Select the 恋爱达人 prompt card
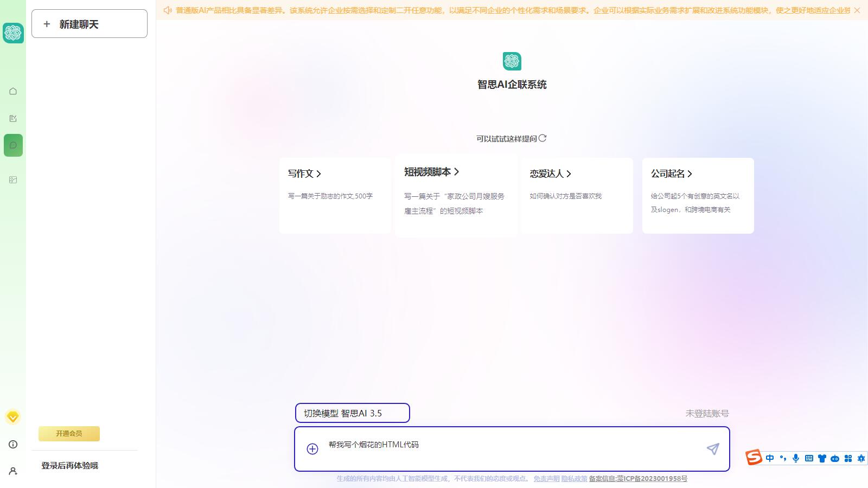Image resolution: width=868 pixels, height=488 pixels. coord(577,196)
